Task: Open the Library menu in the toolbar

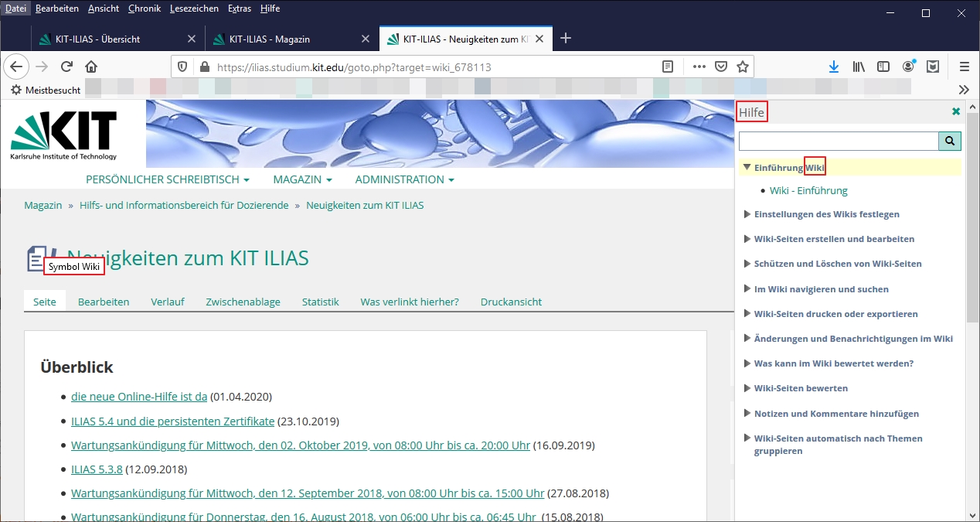Action: click(x=859, y=67)
